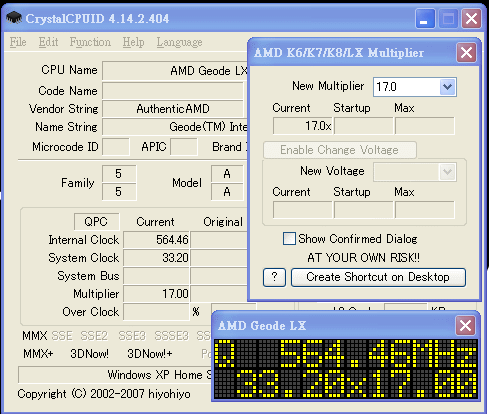
Task: Click Copyright (C) 2002-2007 hiyohiyo text
Action: 104,394
